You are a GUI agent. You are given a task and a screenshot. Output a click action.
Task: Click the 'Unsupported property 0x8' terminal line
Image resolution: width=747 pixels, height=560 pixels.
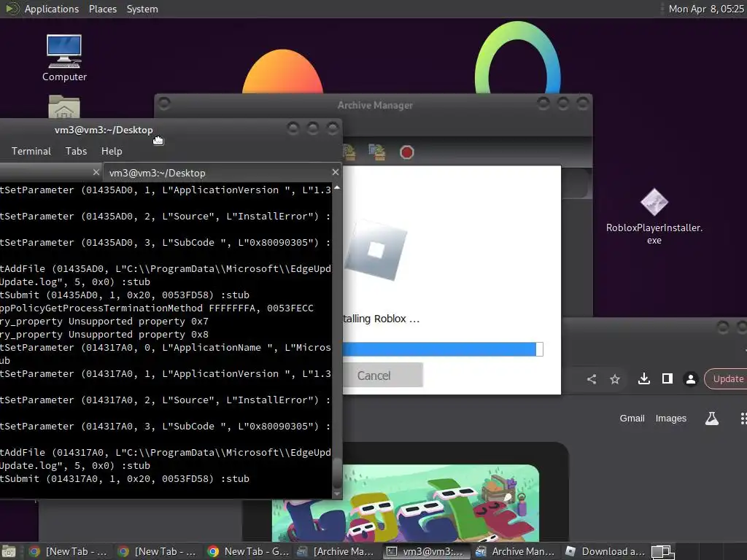[x=104, y=334]
